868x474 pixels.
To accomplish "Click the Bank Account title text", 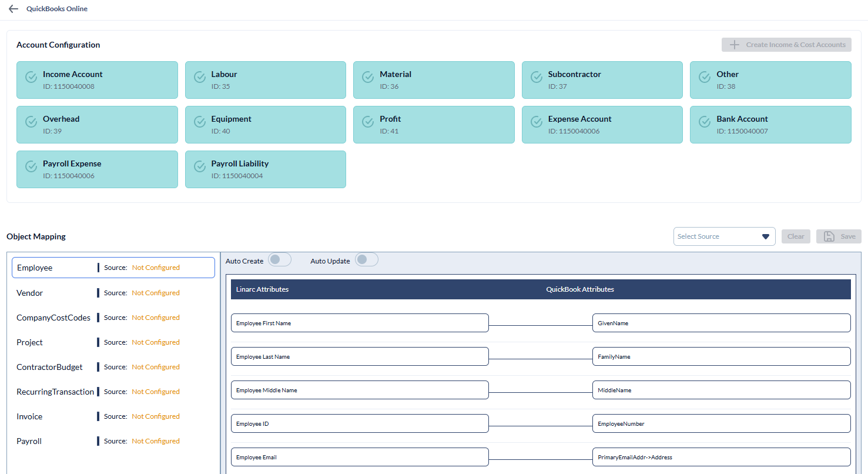I will pos(742,119).
